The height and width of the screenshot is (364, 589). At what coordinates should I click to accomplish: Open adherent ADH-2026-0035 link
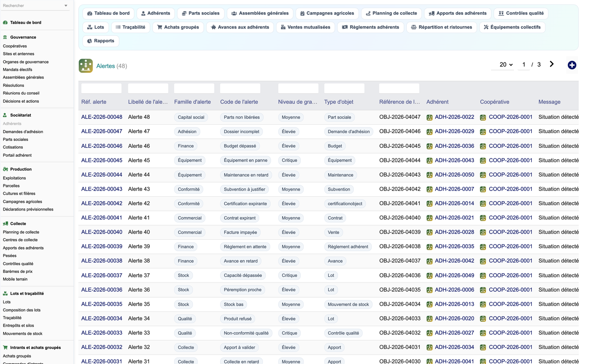454,246
